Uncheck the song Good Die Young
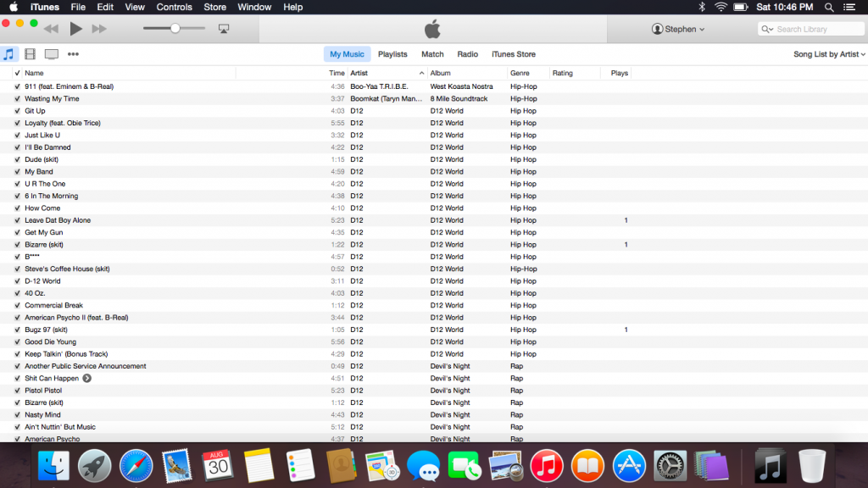This screenshot has width=868, height=488. pyautogui.click(x=17, y=342)
